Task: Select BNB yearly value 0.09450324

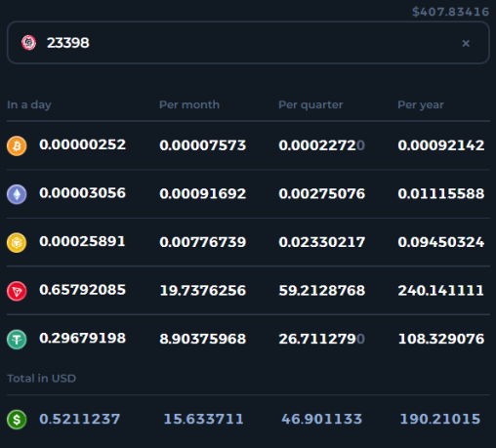Action: tap(441, 242)
